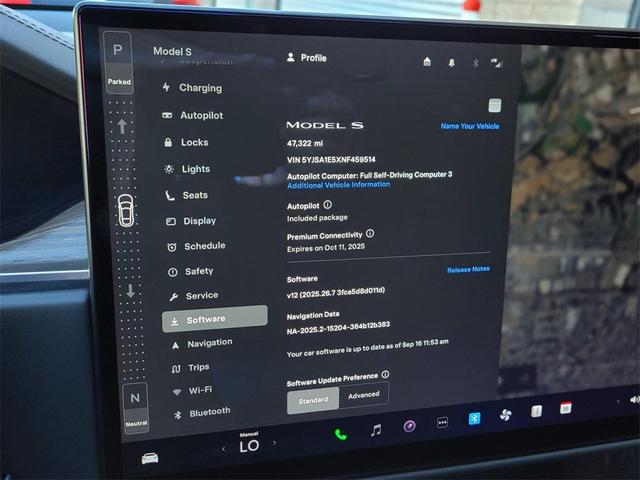The width and height of the screenshot is (640, 480).
Task: Open the blue Bluetooth app icon
Action: pos(474,418)
